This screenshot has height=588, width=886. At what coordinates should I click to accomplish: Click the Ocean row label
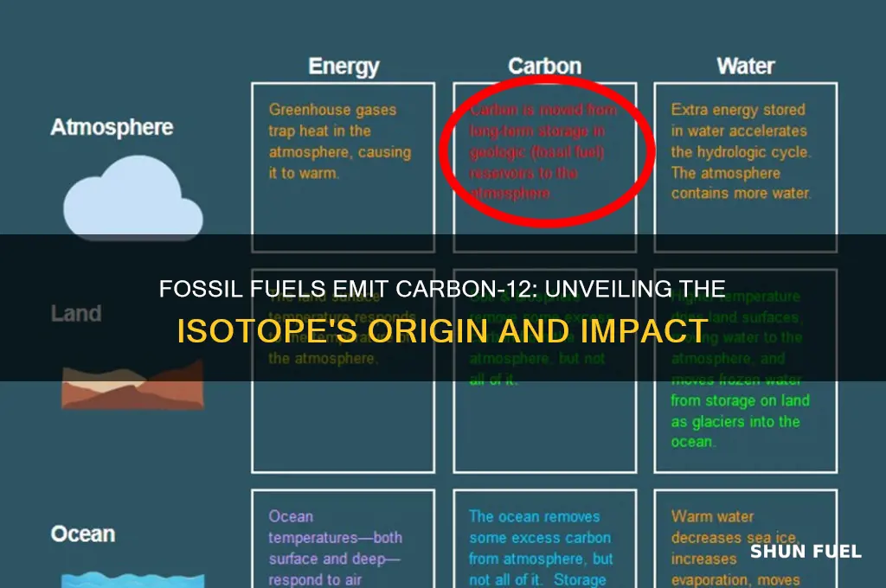tap(83, 534)
